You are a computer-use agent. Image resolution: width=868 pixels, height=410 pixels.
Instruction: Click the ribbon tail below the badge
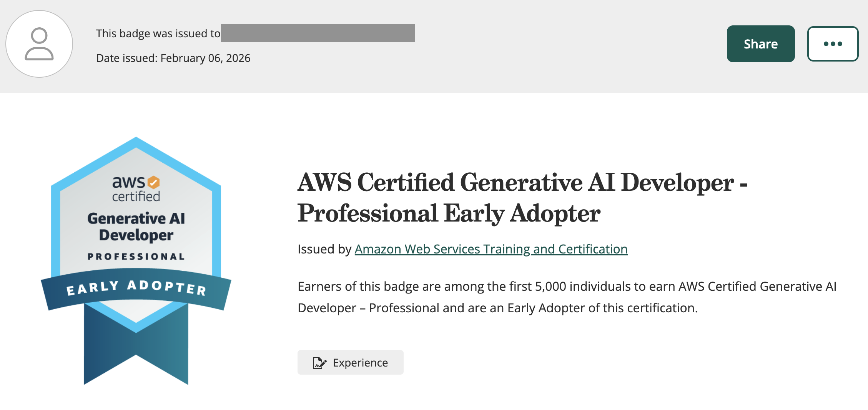136,346
